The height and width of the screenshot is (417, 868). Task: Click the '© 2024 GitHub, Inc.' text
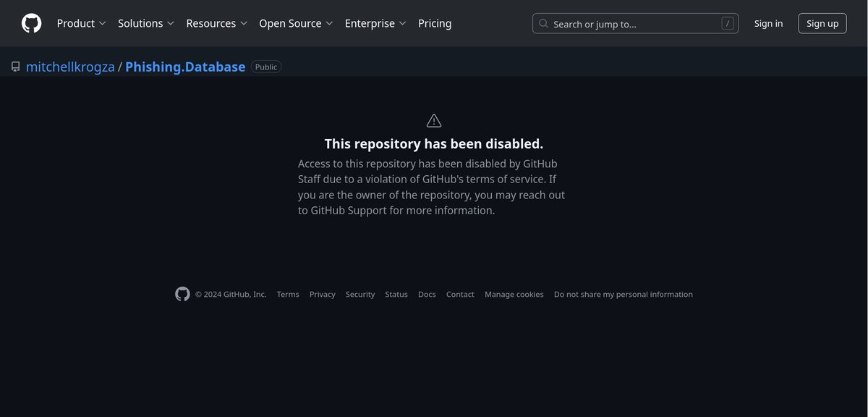point(231,294)
